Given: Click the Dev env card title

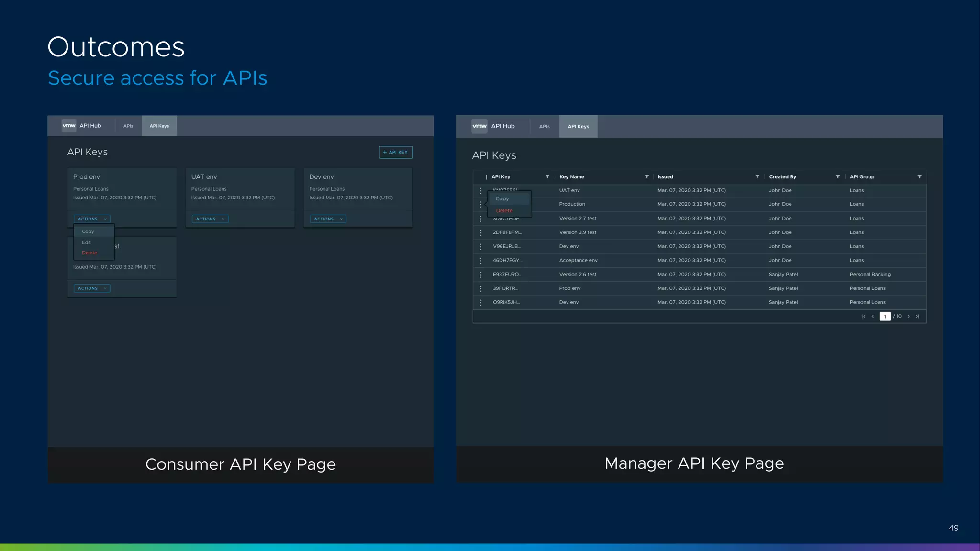Looking at the screenshot, I should pyautogui.click(x=322, y=177).
